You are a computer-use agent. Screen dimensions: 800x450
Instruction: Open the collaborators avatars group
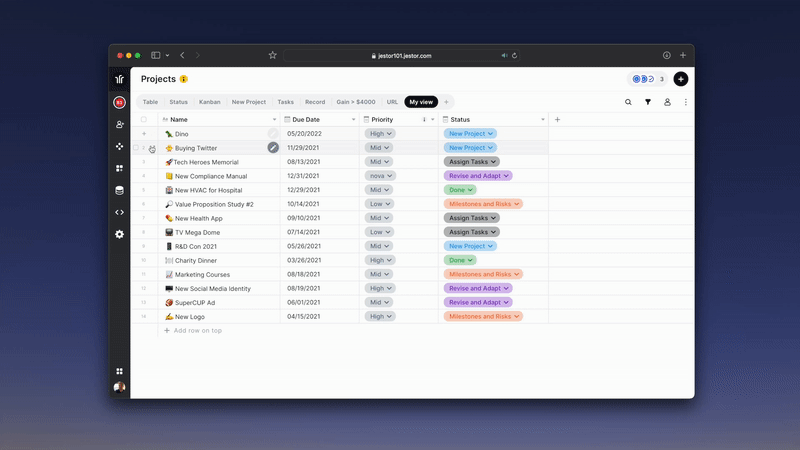click(x=647, y=79)
